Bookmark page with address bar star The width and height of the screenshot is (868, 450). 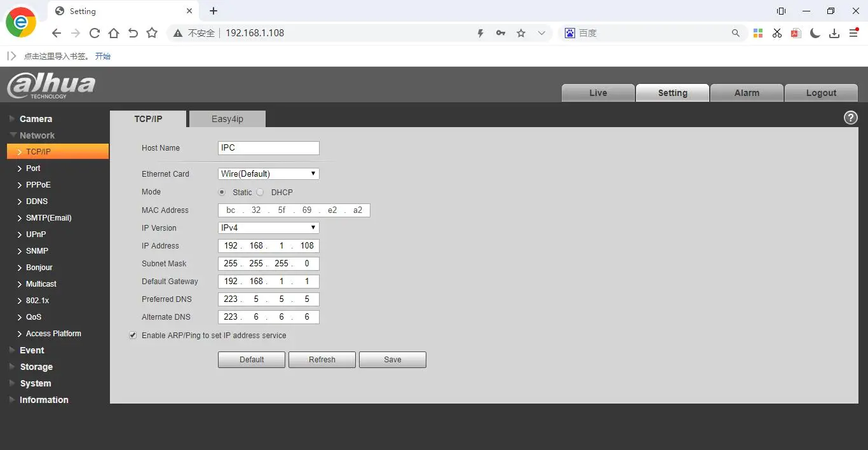coord(521,33)
